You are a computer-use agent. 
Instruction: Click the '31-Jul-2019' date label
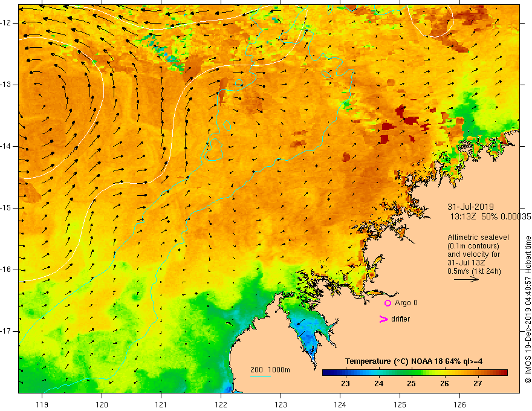tap(470, 207)
